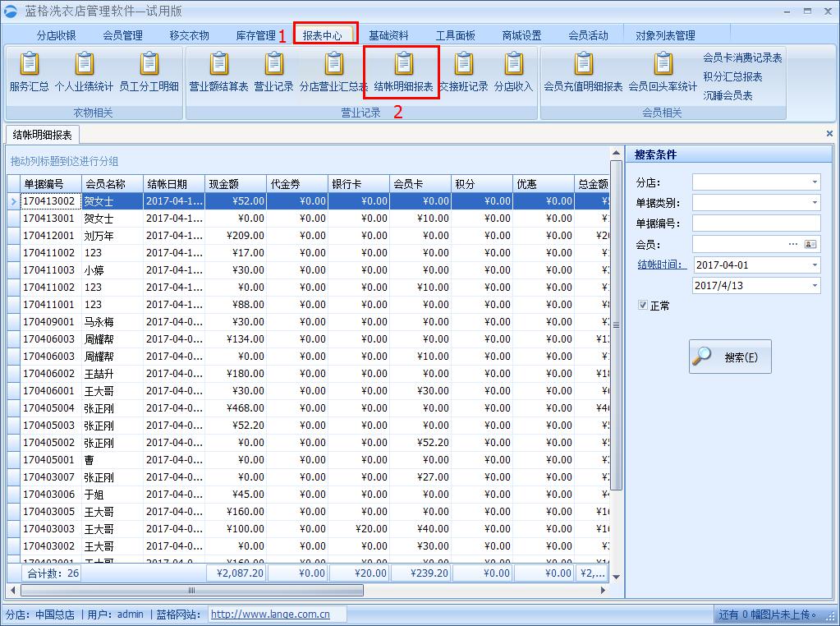Viewport: 840px width, 626px height.
Task: Toggle the 正常 checkbox
Action: 643,305
